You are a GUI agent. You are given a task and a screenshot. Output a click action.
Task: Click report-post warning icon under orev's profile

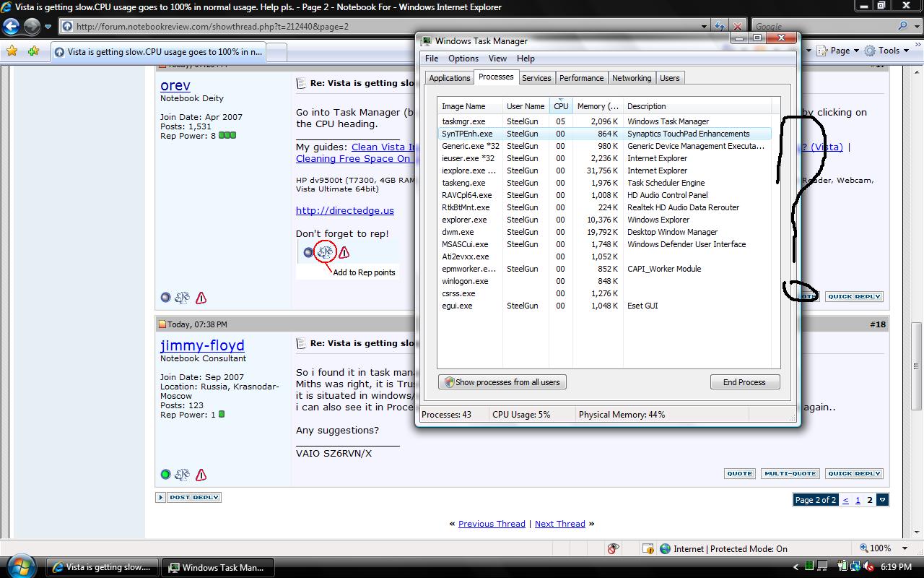pyautogui.click(x=201, y=297)
